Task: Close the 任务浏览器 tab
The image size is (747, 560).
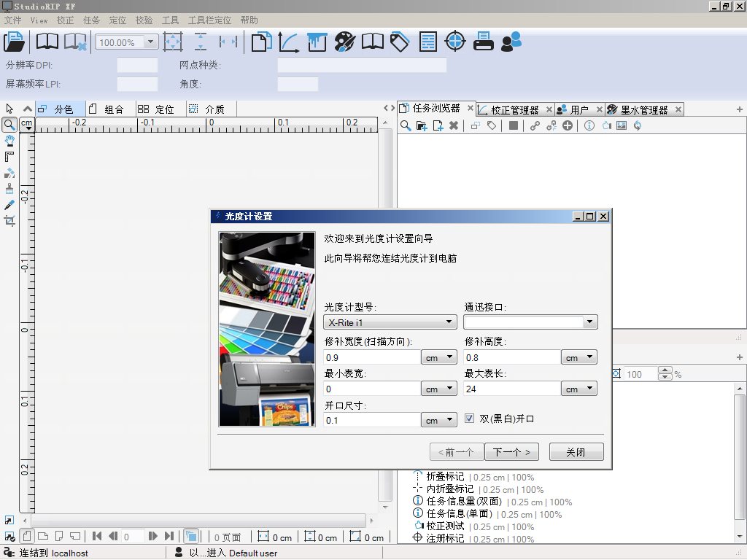Action: (x=471, y=108)
